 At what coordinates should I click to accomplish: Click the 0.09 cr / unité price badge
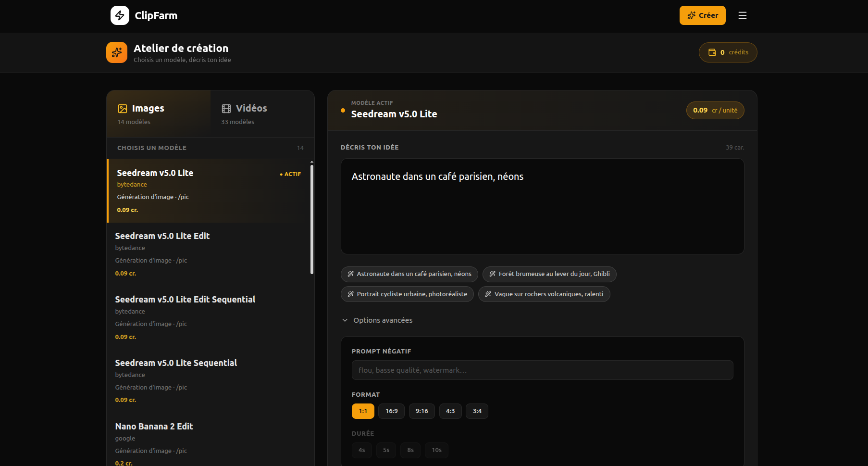(x=715, y=110)
